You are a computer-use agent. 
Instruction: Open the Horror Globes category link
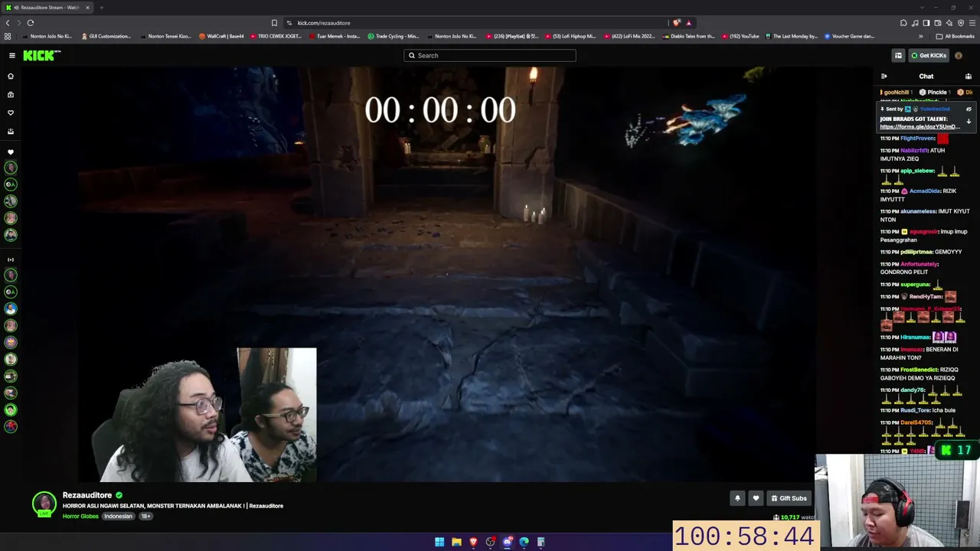(x=80, y=517)
